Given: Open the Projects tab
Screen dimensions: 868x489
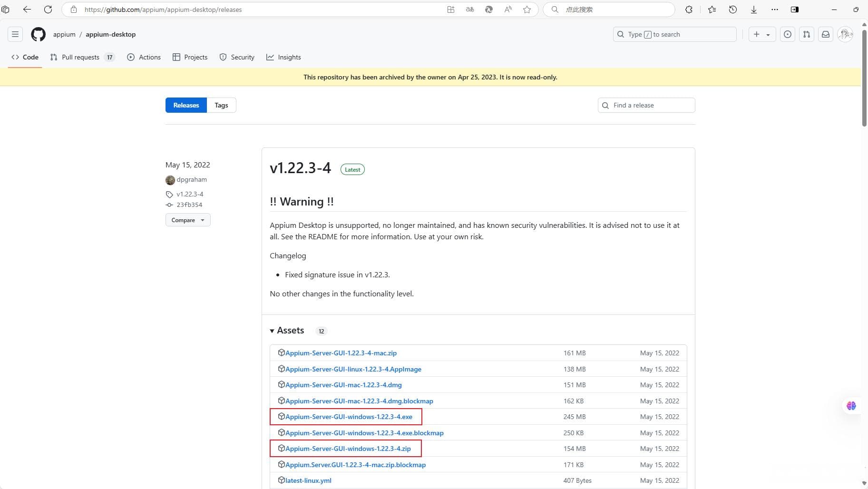Looking at the screenshot, I should pyautogui.click(x=190, y=57).
